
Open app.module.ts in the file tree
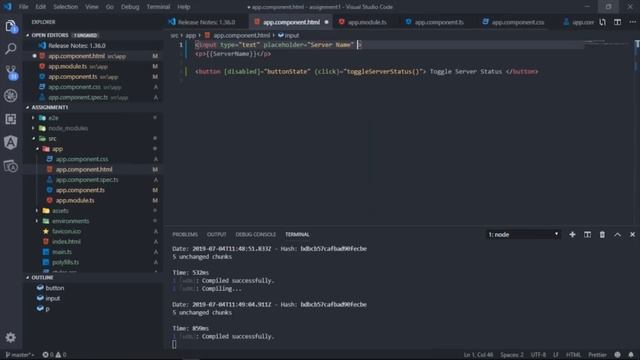(x=75, y=200)
